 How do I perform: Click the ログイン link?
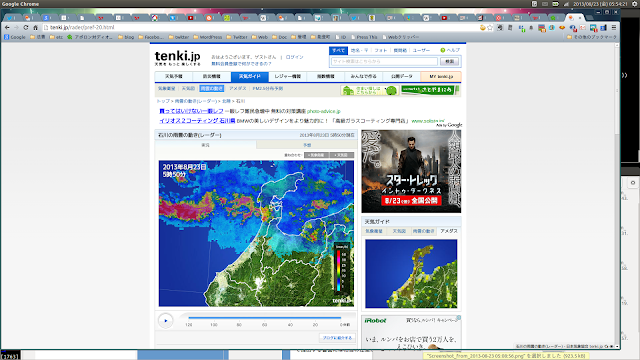click(x=294, y=57)
